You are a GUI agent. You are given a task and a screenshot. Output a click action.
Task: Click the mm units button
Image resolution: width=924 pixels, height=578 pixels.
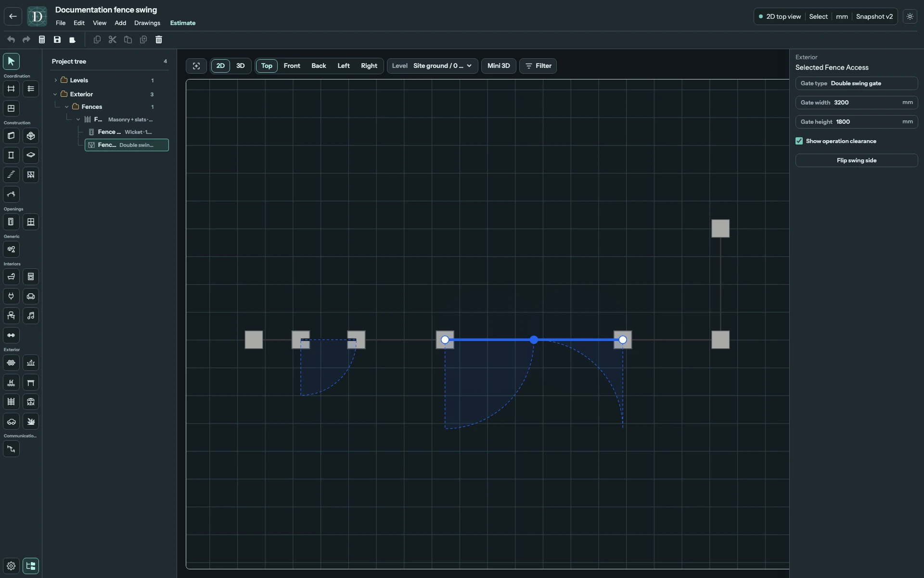click(x=842, y=16)
